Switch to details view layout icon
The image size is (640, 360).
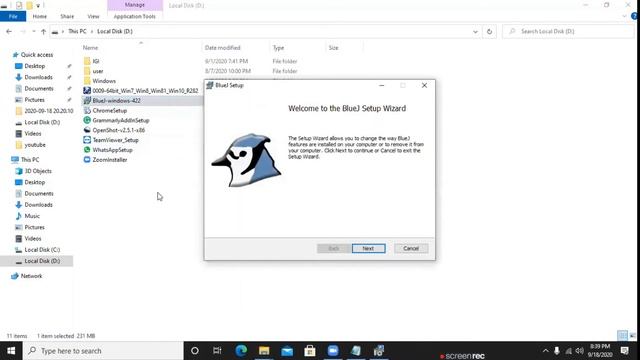point(622,336)
